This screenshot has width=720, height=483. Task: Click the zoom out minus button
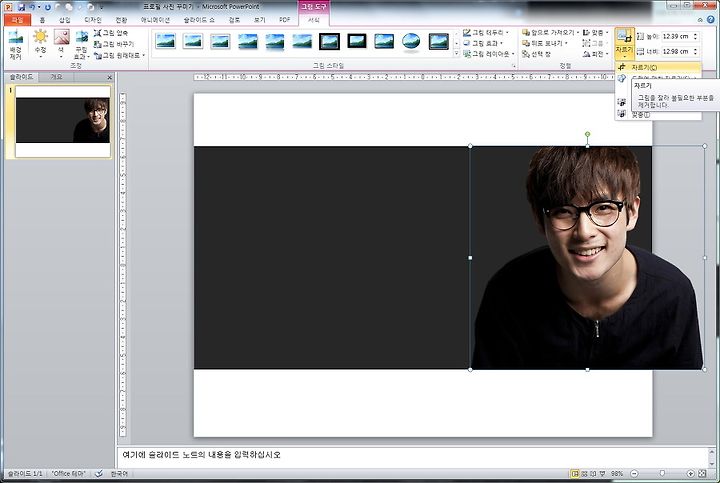point(634,473)
